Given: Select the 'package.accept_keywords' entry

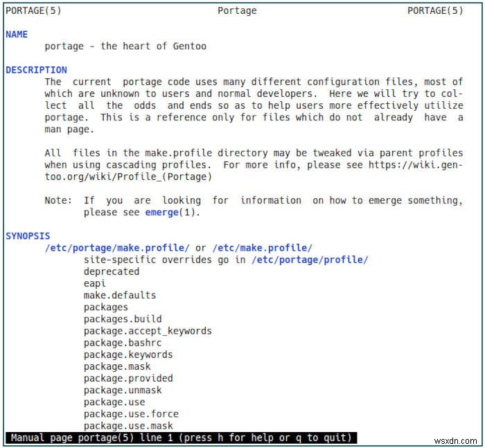Looking at the screenshot, I should (x=148, y=331).
